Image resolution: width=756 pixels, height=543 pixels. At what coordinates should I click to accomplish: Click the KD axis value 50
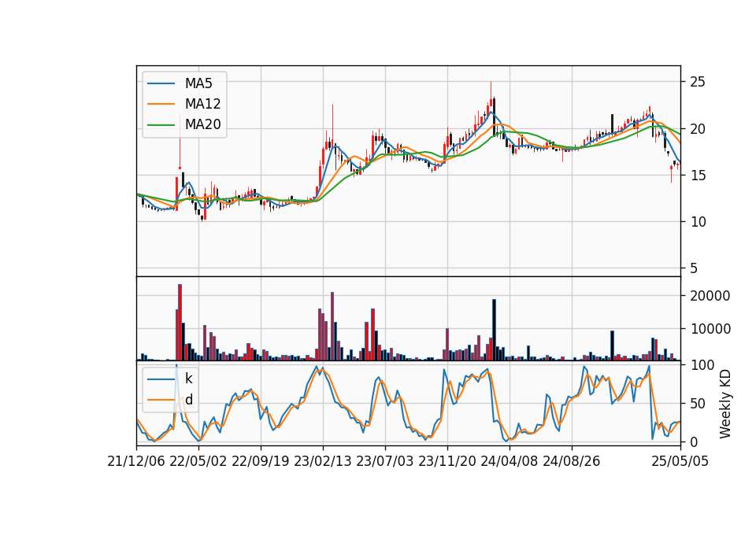[x=697, y=403]
